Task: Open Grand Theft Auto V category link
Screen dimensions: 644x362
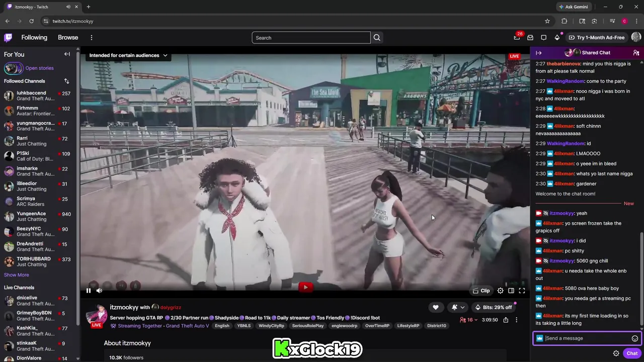Action: point(188,326)
